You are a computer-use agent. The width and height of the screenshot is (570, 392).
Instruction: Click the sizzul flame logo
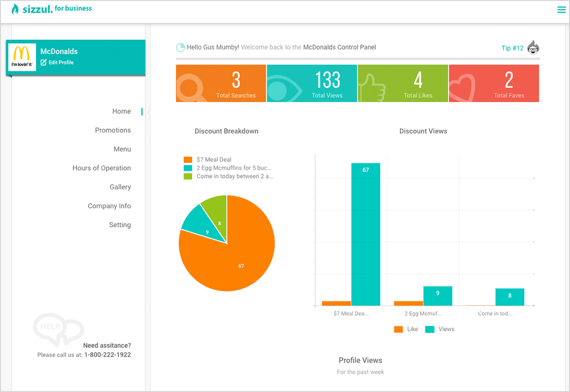(15, 9)
